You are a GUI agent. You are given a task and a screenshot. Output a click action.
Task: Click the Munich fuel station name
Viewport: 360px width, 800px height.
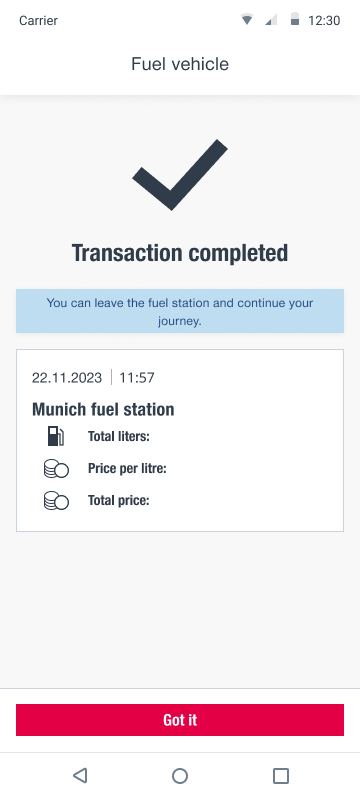point(103,409)
